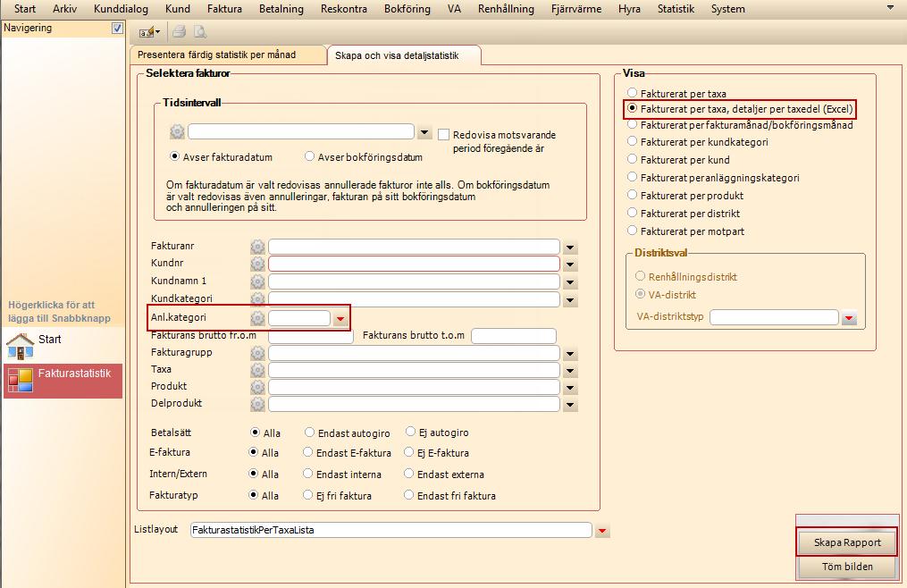Select Fakturerat per kund option
This screenshot has height=588, width=907.
tap(633, 159)
